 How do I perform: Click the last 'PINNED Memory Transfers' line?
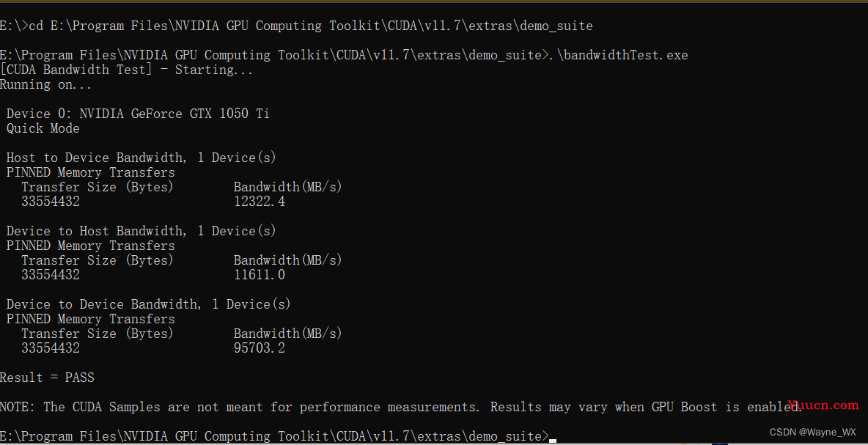90,319
